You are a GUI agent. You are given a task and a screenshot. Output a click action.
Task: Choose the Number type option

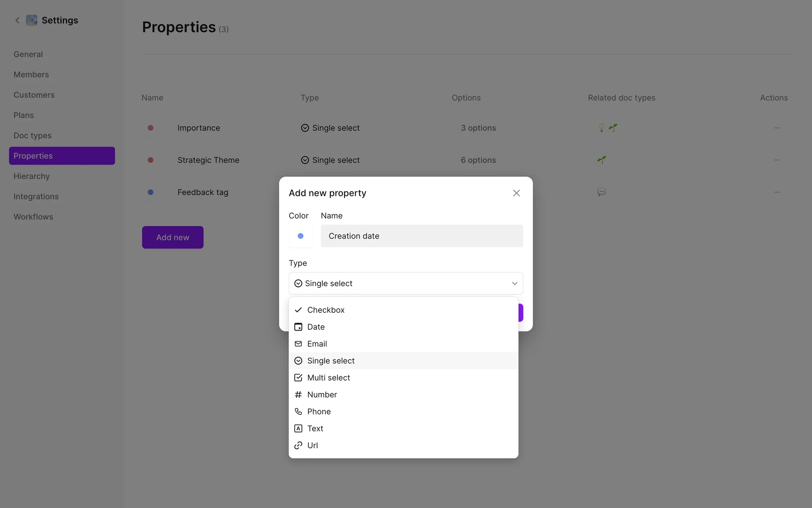pyautogui.click(x=322, y=395)
